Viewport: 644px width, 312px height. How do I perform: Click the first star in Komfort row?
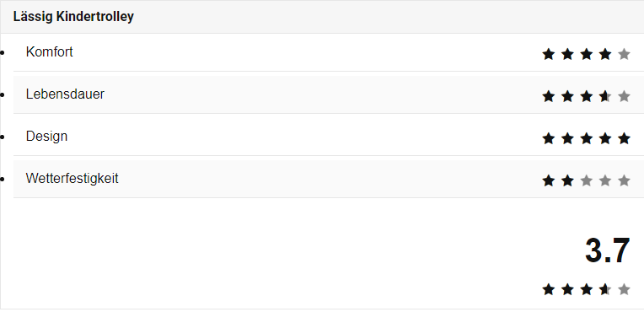pyautogui.click(x=548, y=54)
